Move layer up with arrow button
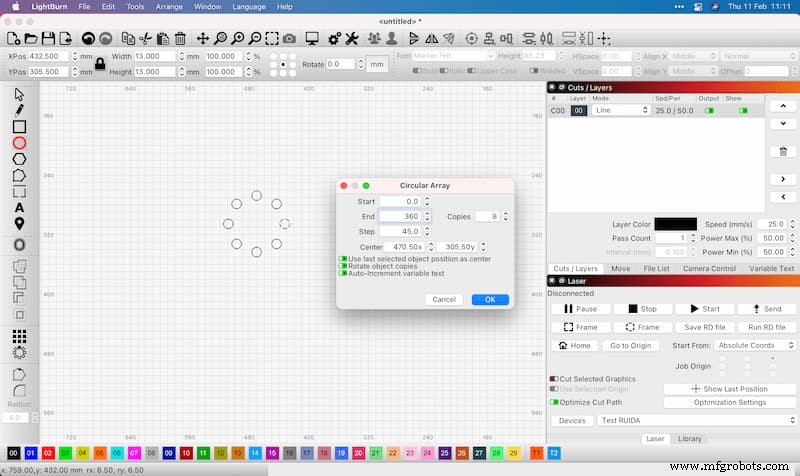Viewport: 800px width, 476px height. [783, 106]
